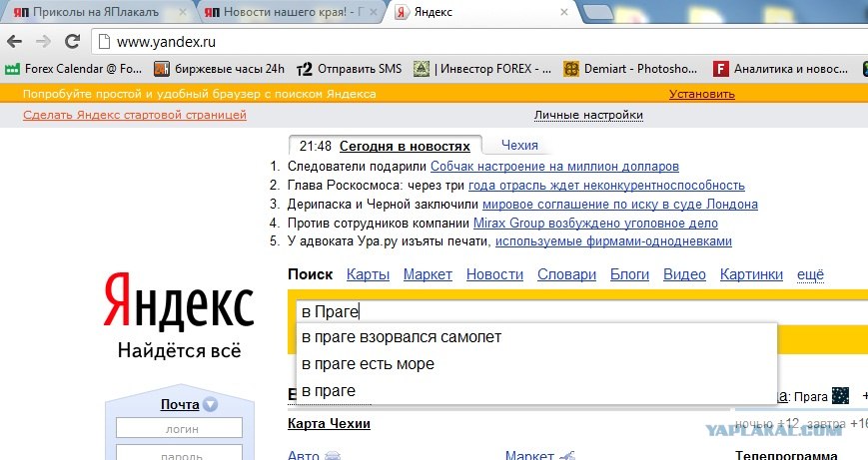Click the search field containing в Праге
The width and height of the screenshot is (868, 460).
(581, 312)
